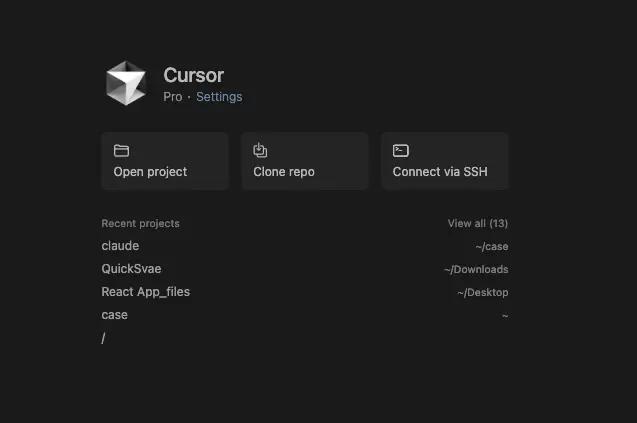This screenshot has width=637, height=423.
Task: Click the Recent projects heading
Action: (x=140, y=223)
